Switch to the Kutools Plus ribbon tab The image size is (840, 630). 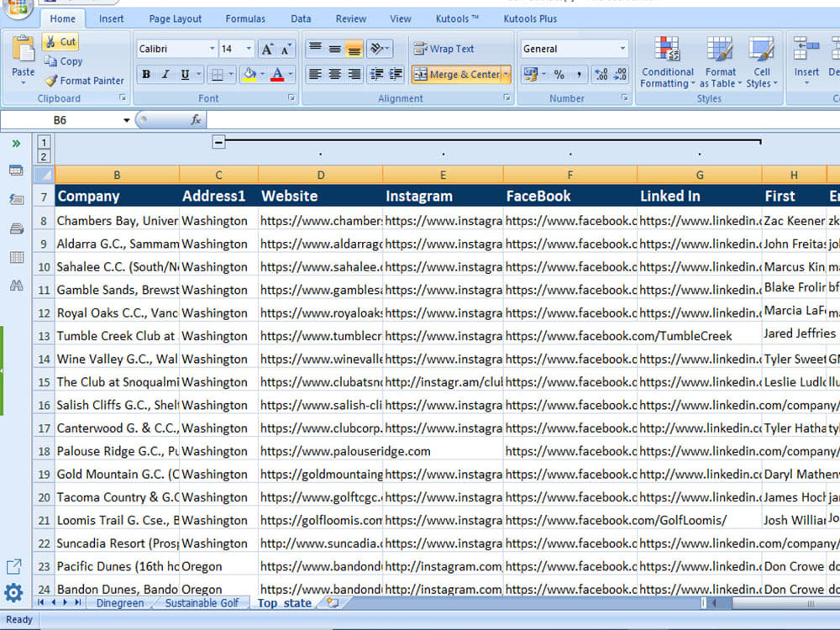click(x=530, y=18)
